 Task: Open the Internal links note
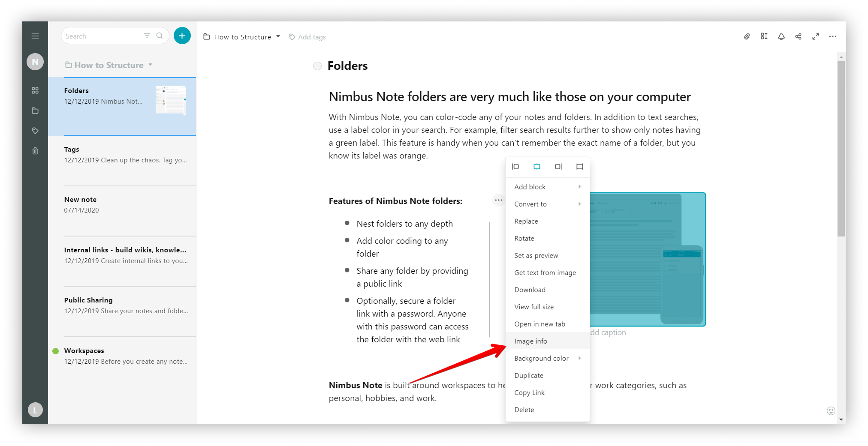tap(122, 261)
